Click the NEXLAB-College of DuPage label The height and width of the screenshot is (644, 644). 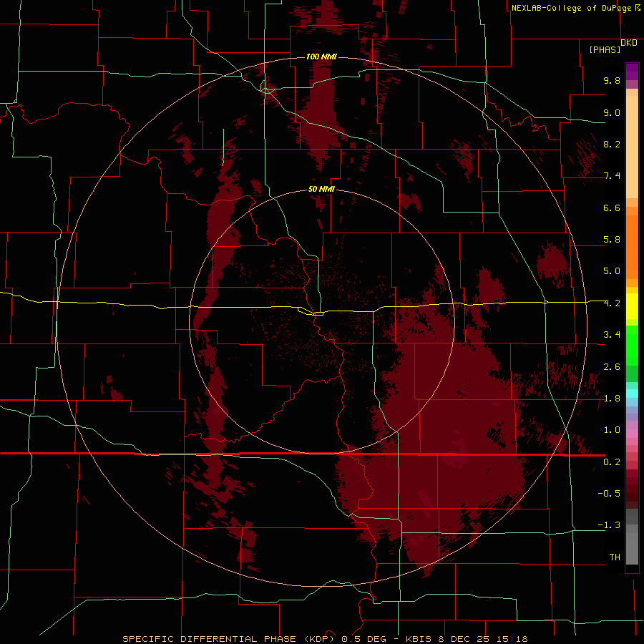pyautogui.click(x=571, y=8)
